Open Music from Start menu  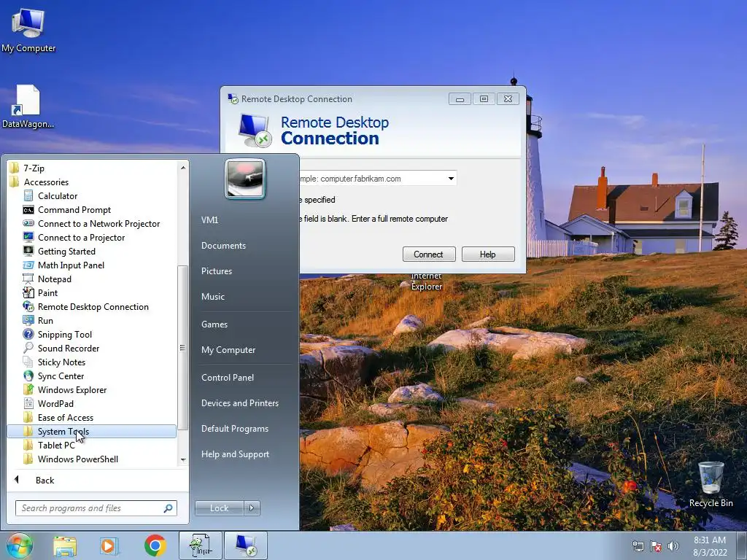(x=212, y=296)
